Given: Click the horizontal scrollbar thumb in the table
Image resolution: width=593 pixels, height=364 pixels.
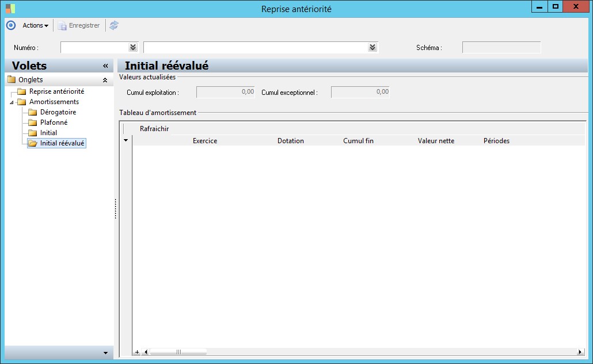Looking at the screenshot, I should tap(178, 352).
